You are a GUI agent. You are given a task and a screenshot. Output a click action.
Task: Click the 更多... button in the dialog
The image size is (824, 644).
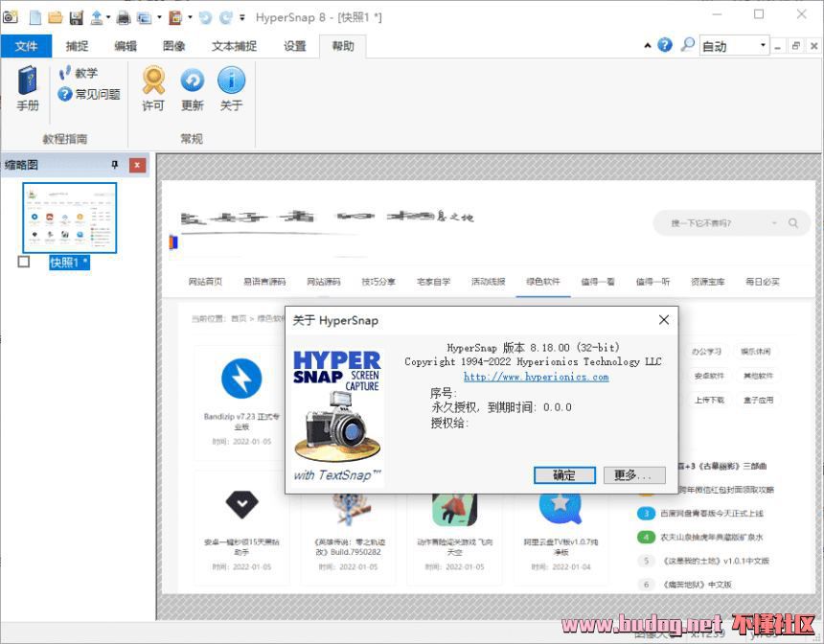point(634,475)
